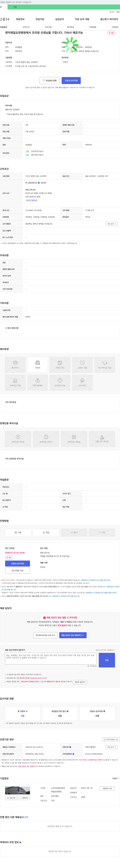
Task: Click the 서류 screening method icon
Action: [x=18, y=532]
